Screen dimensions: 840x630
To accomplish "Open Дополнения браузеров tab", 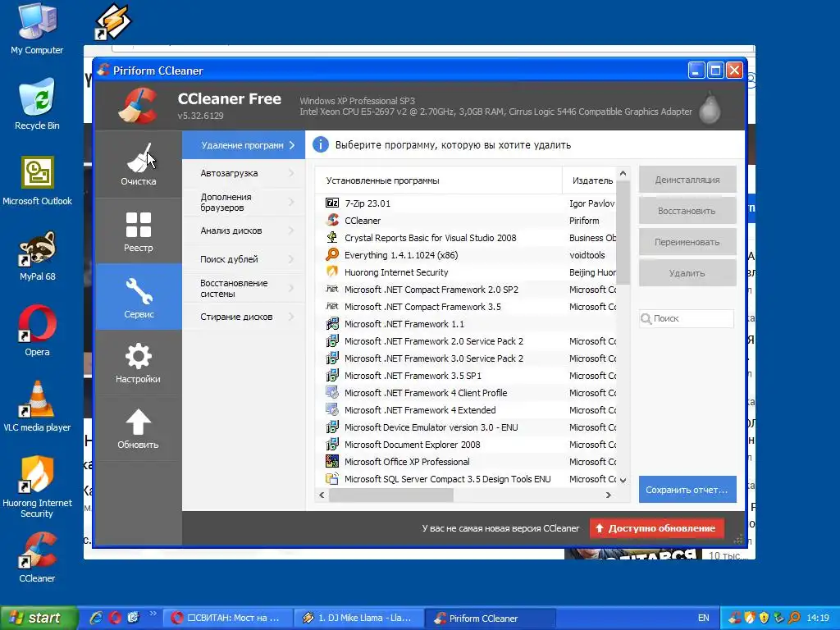I will [243, 202].
